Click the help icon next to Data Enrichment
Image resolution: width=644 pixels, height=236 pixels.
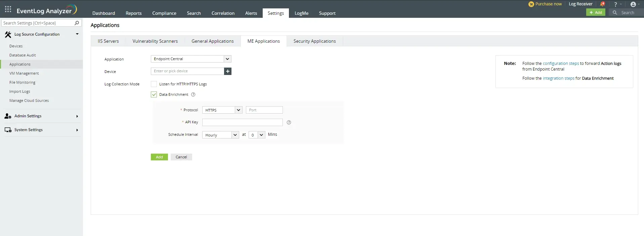(x=193, y=94)
